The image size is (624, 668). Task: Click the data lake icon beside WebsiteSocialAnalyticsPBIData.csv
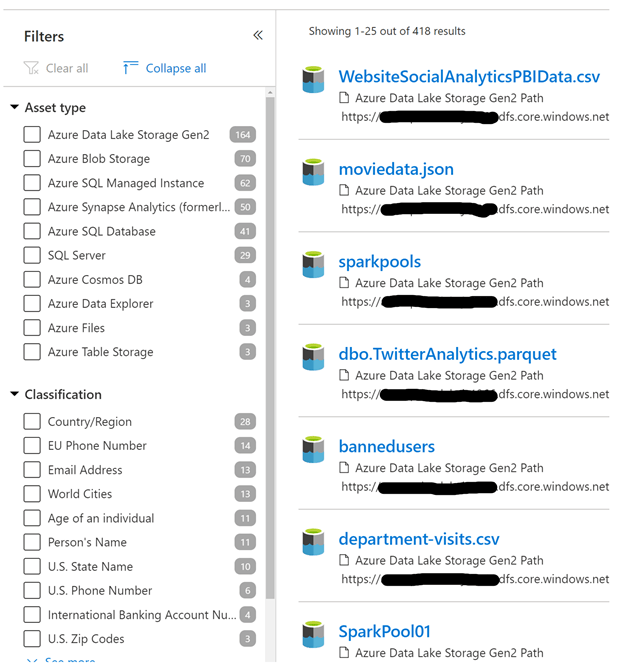pos(313,80)
